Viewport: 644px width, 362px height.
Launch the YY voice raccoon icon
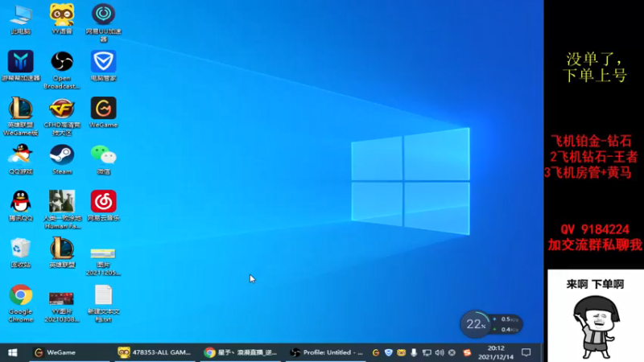tap(62, 19)
